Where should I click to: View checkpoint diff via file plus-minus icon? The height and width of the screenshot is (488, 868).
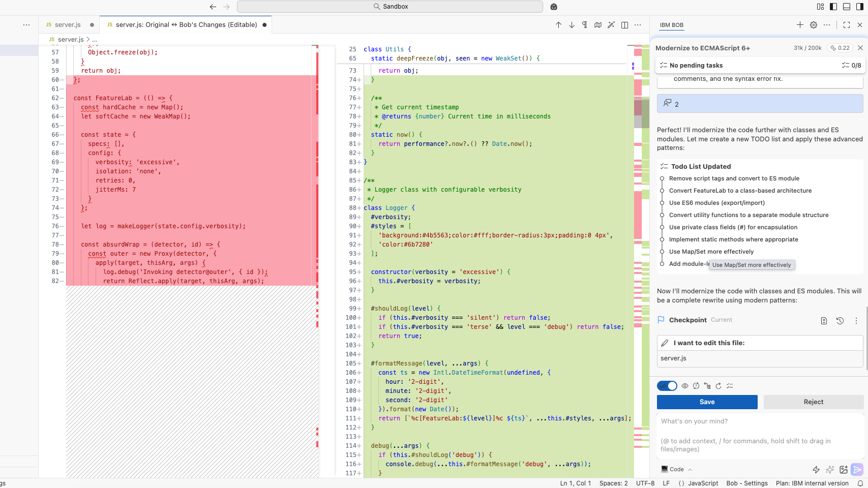point(824,321)
